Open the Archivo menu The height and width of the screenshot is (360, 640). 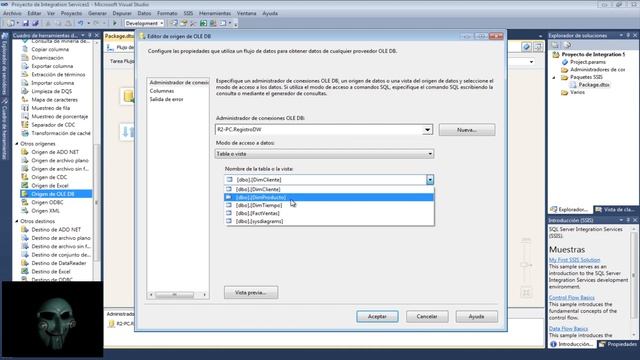tap(12, 13)
